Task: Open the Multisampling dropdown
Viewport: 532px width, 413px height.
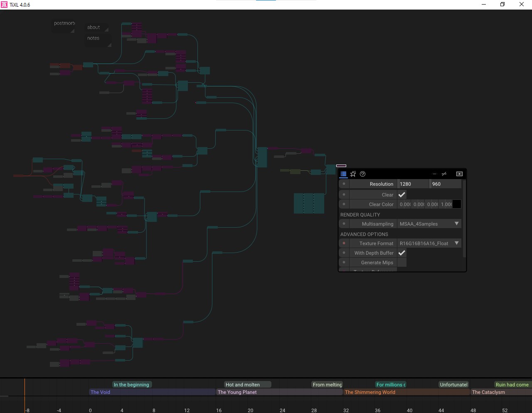Action: click(429, 224)
